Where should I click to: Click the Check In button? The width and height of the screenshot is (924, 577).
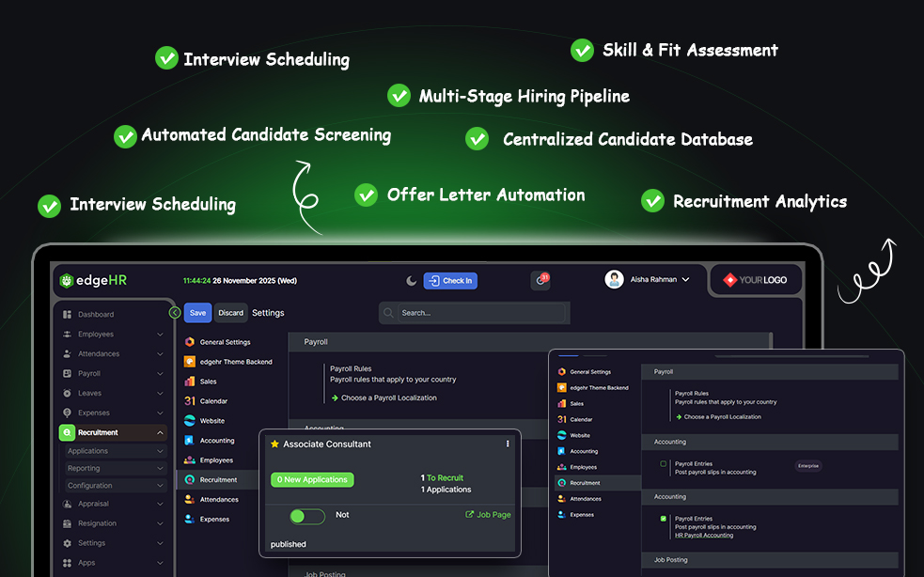(450, 280)
